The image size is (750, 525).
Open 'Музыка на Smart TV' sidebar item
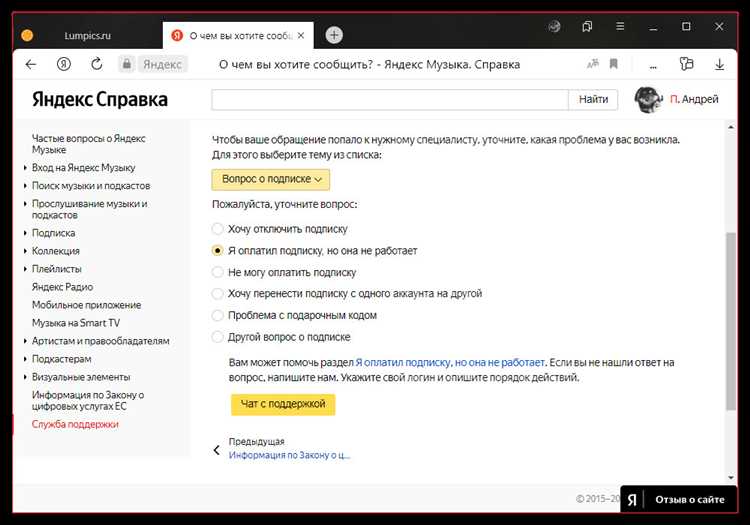pyautogui.click(x=76, y=323)
